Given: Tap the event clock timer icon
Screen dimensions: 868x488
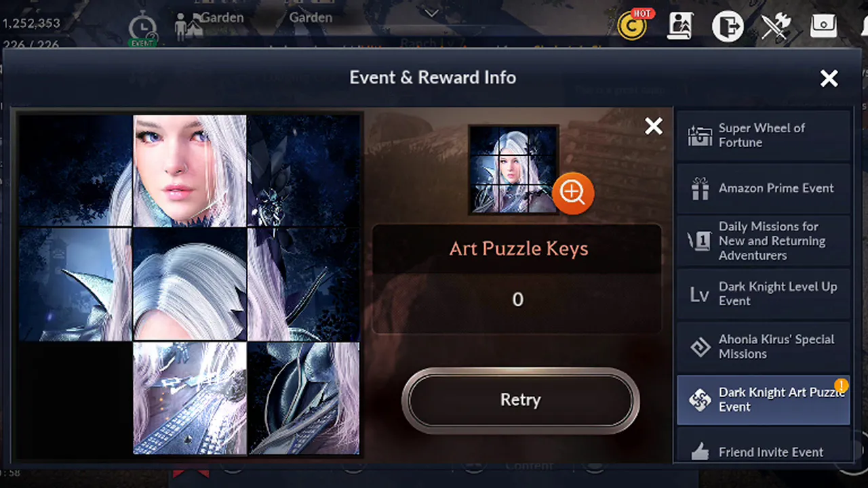Looking at the screenshot, I should pyautogui.click(x=142, y=30).
